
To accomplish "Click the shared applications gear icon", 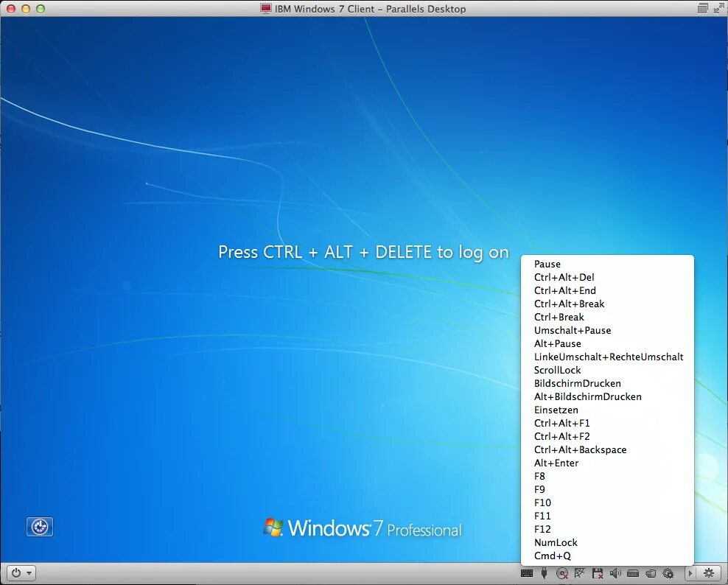I will point(668,573).
